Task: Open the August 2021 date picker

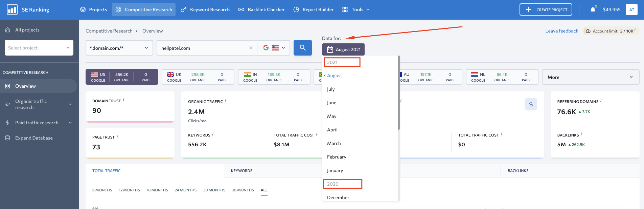Action: [x=343, y=49]
